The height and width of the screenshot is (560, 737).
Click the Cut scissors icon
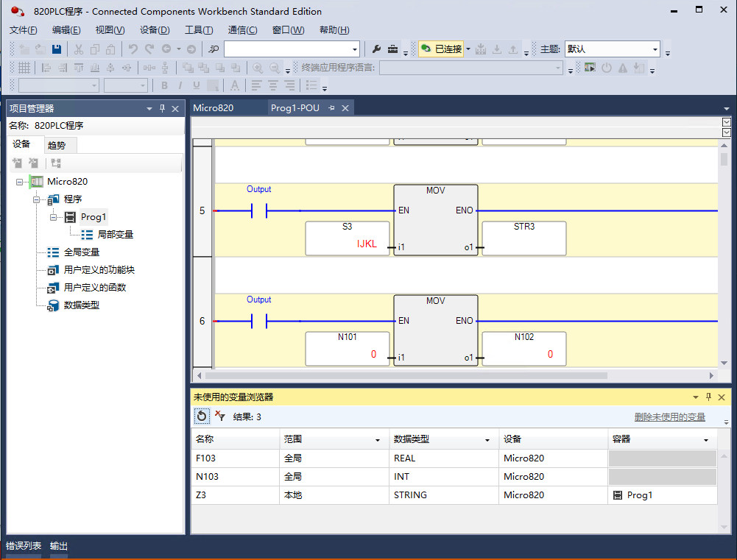[x=79, y=49]
